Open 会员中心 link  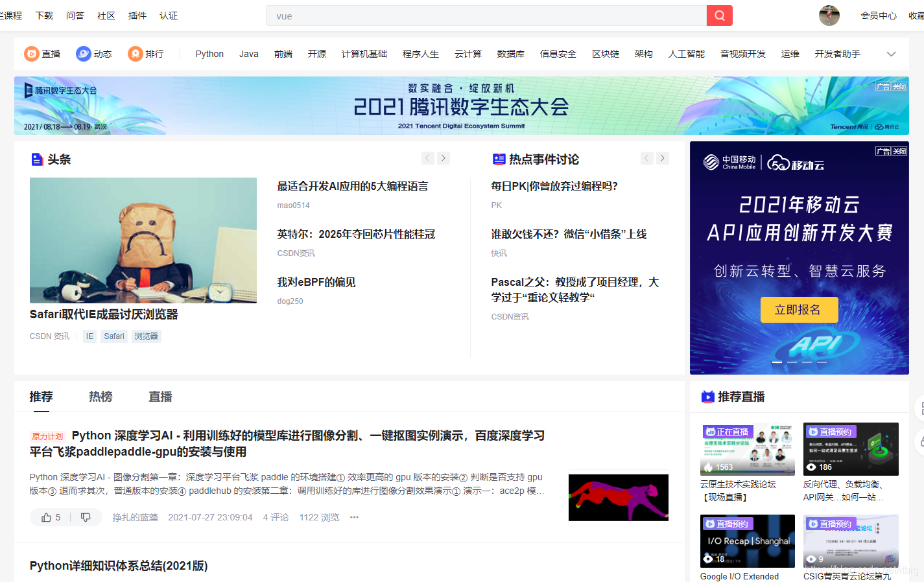click(x=879, y=16)
